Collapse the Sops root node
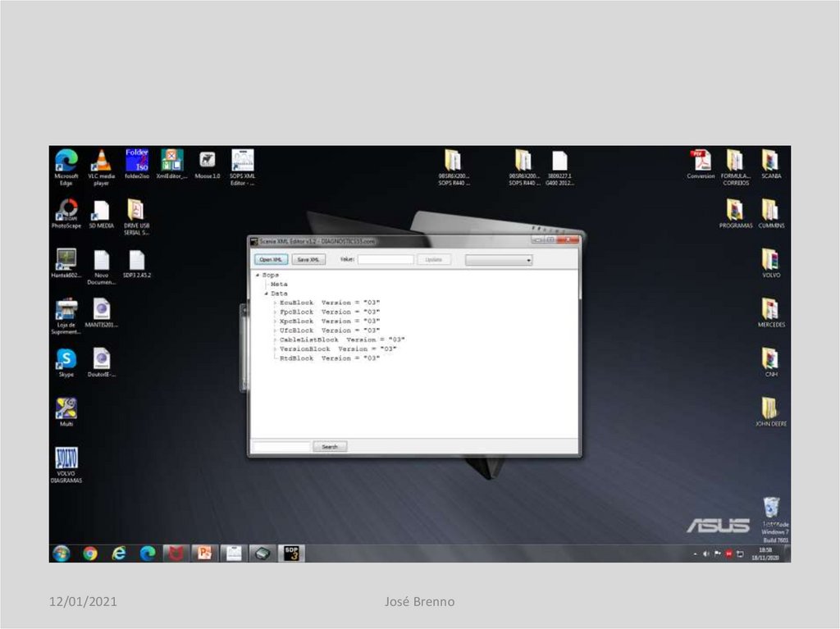 [258, 275]
